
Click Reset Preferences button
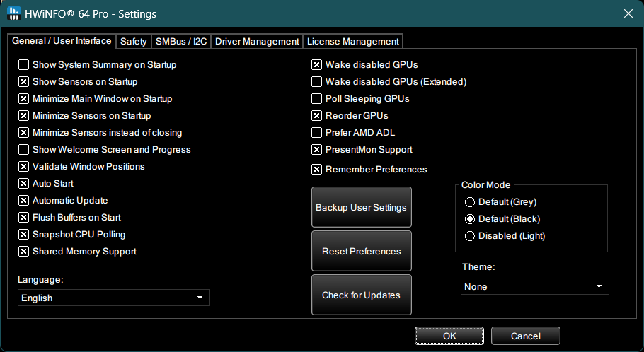[362, 251]
